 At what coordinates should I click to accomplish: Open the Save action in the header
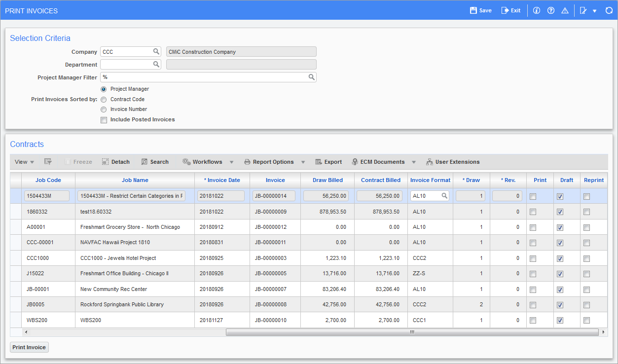click(x=480, y=10)
